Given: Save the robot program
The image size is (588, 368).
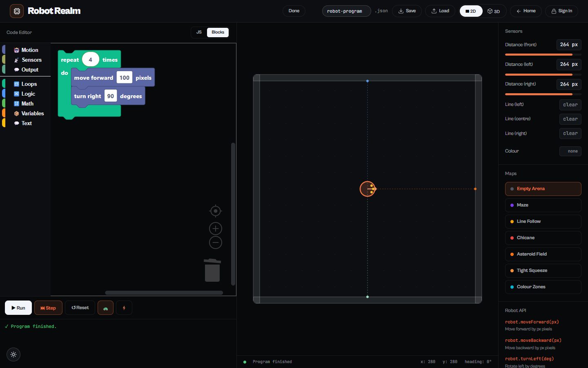Looking at the screenshot, I should point(407,11).
